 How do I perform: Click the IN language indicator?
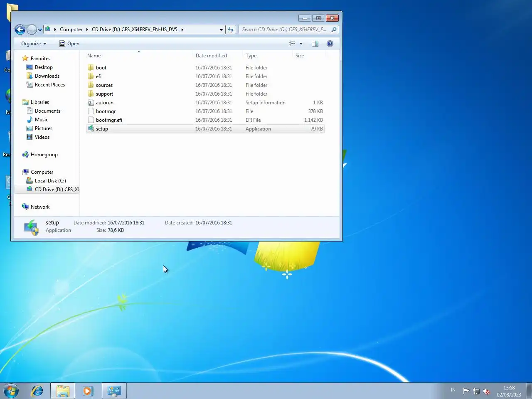[453, 390]
